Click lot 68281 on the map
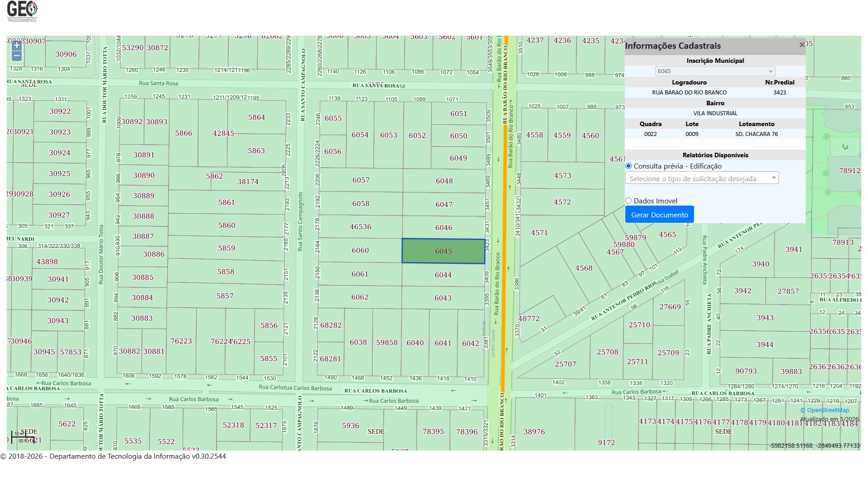 tap(330, 359)
